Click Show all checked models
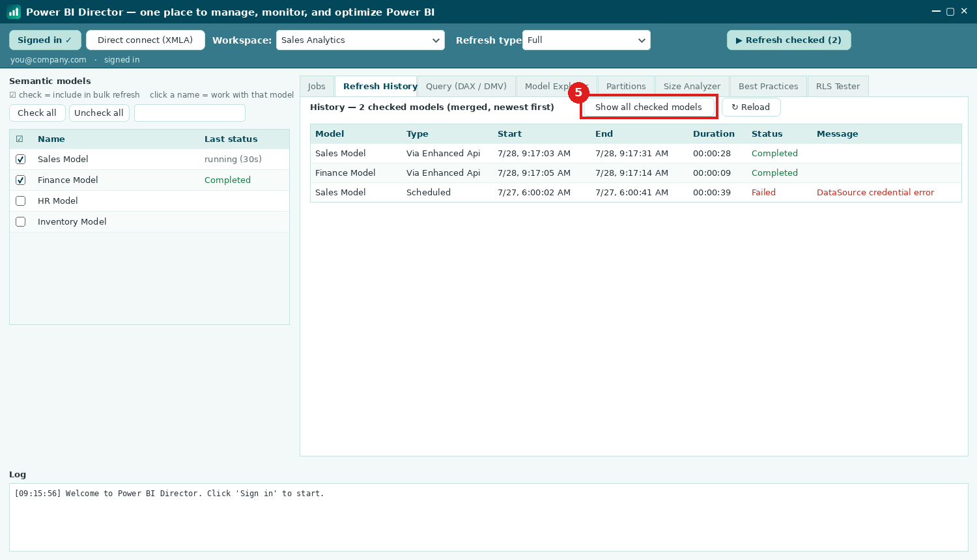The height and width of the screenshot is (560, 977). [649, 107]
